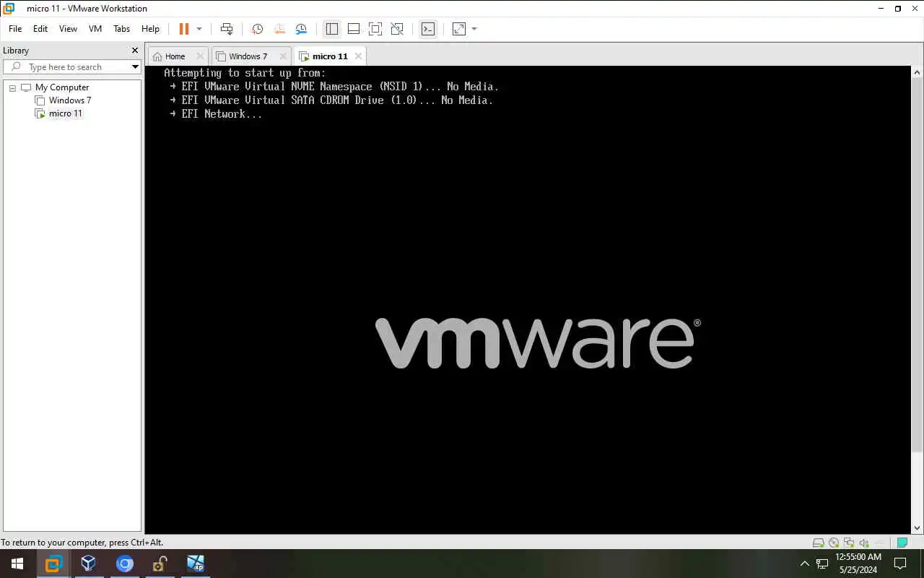The width and height of the screenshot is (924, 578).
Task: Open the Help menu
Action: [x=150, y=29]
